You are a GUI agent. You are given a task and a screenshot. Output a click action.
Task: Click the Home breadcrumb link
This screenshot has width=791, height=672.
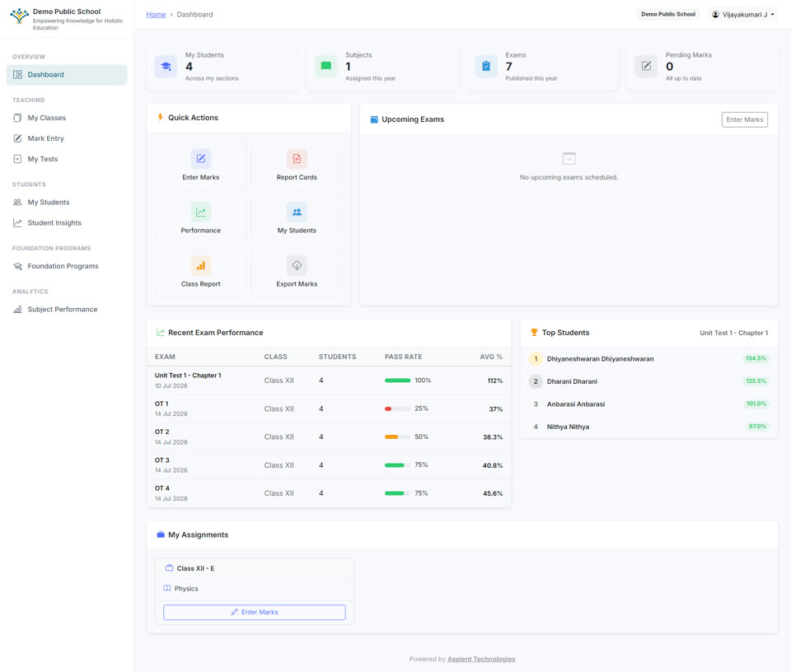click(156, 15)
